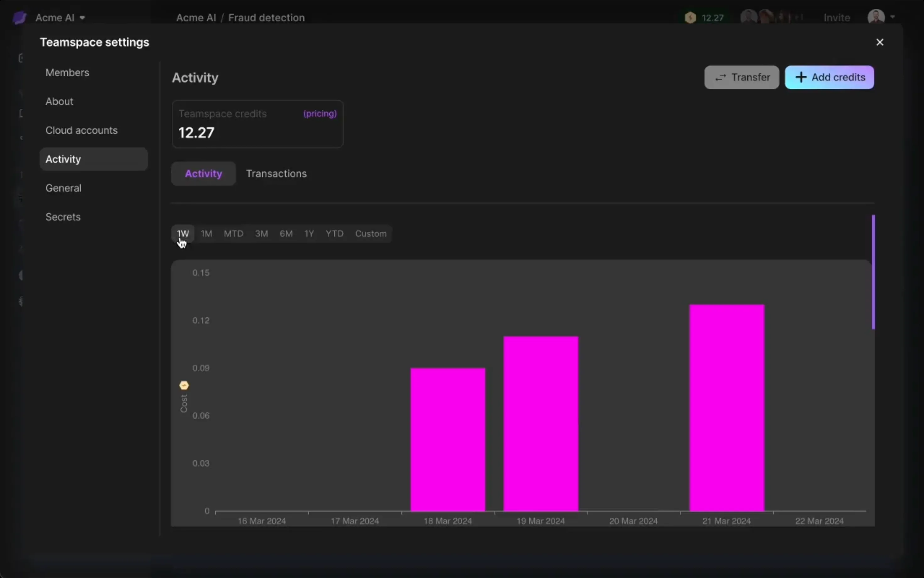
Task: Click the 20 Mar 2024 axis label
Action: (x=633, y=521)
